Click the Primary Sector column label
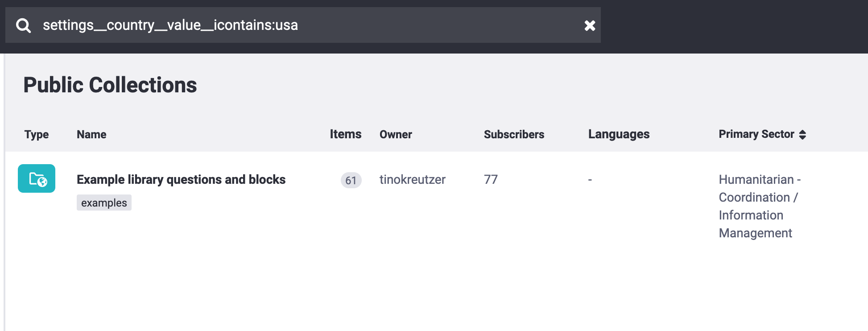The width and height of the screenshot is (868, 331). coord(756,134)
